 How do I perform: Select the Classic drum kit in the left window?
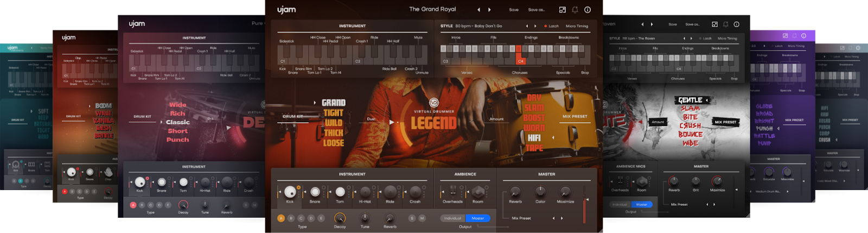click(x=178, y=122)
